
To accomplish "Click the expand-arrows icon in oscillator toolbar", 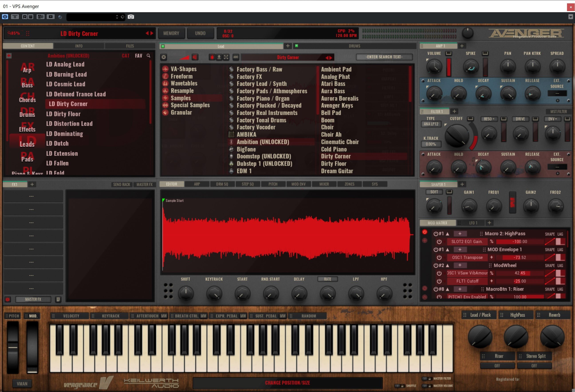I will (226, 57).
